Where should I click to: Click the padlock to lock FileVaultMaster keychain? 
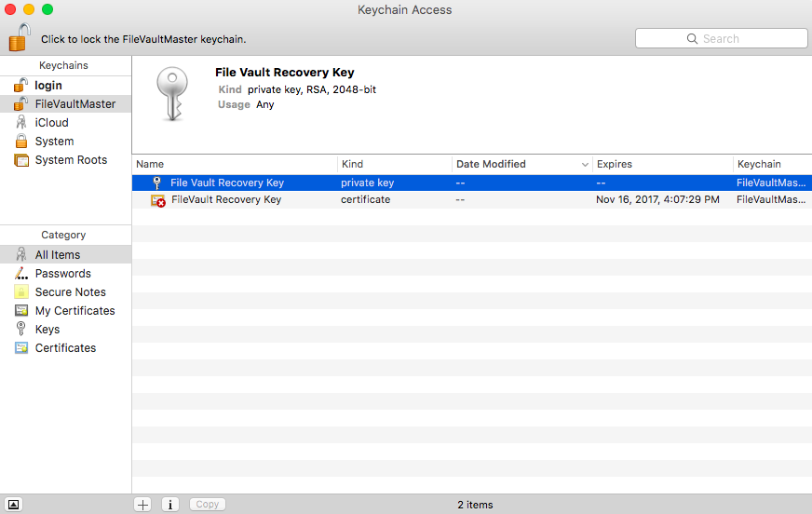coord(20,37)
